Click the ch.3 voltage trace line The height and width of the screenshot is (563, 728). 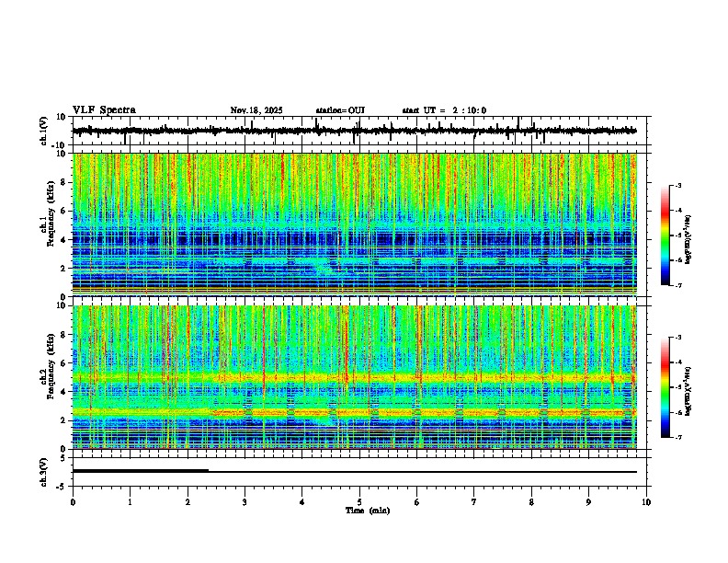[354, 472]
